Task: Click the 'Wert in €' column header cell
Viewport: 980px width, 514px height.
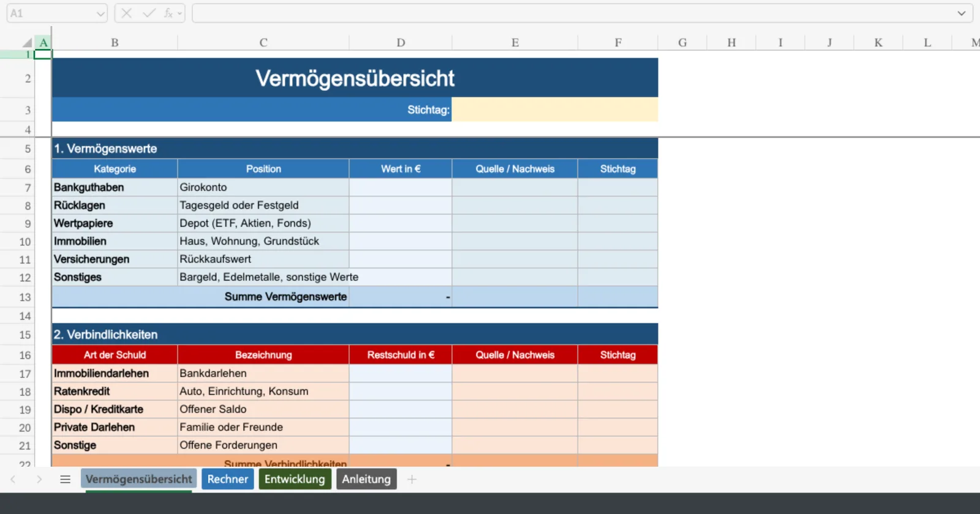Action: 401,169
